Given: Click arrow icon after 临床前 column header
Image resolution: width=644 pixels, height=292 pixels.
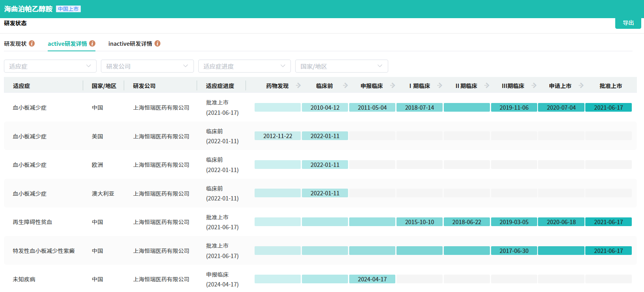Looking at the screenshot, I should pos(346,86).
